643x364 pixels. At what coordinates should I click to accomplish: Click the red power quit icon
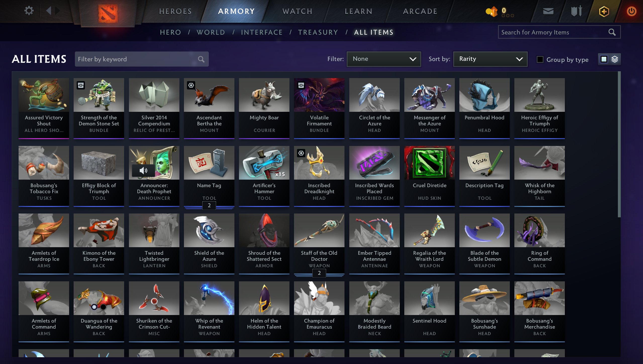(631, 11)
